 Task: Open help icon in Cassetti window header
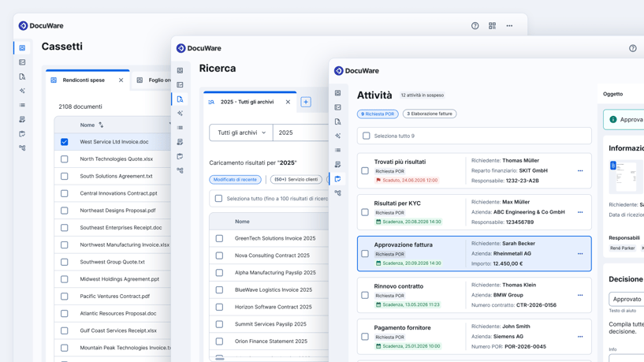[x=475, y=26]
